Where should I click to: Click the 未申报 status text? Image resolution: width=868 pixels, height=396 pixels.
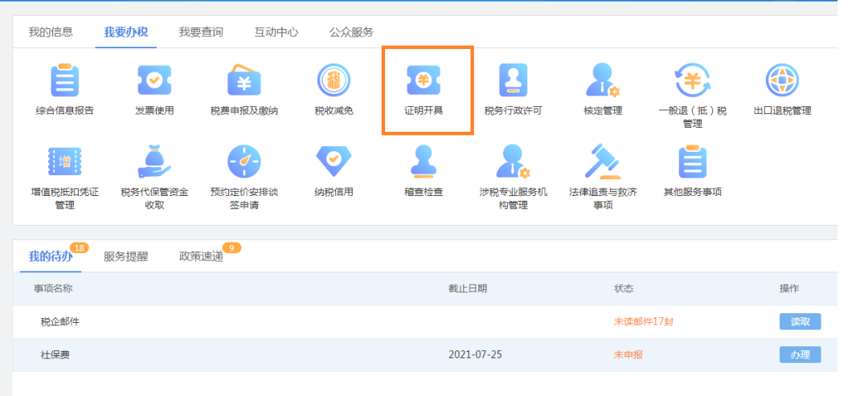pos(628,354)
